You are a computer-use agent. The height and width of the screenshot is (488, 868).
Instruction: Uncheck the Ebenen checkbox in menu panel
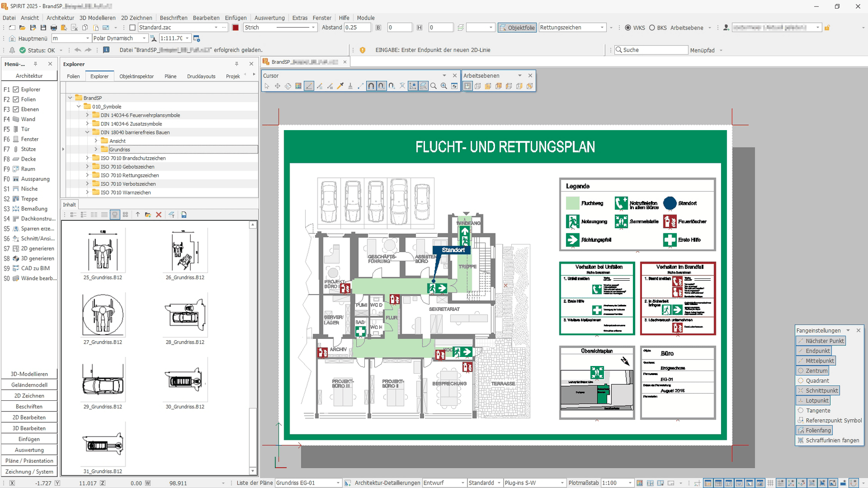click(16, 109)
